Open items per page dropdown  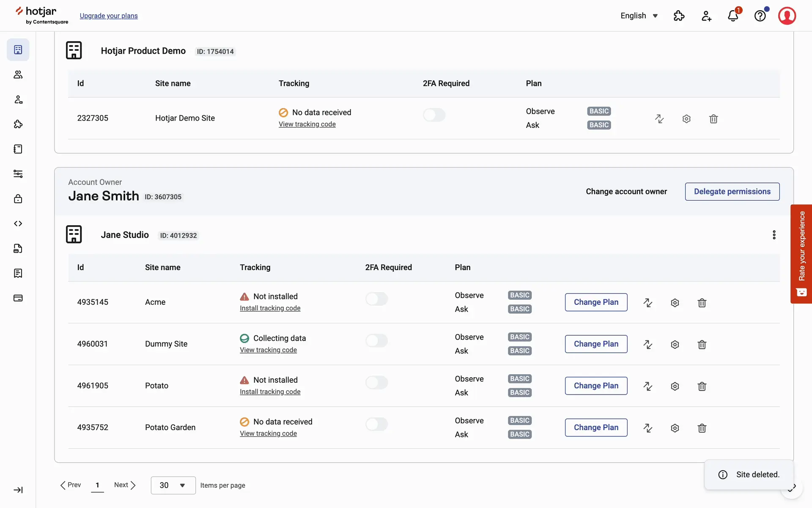point(173,485)
